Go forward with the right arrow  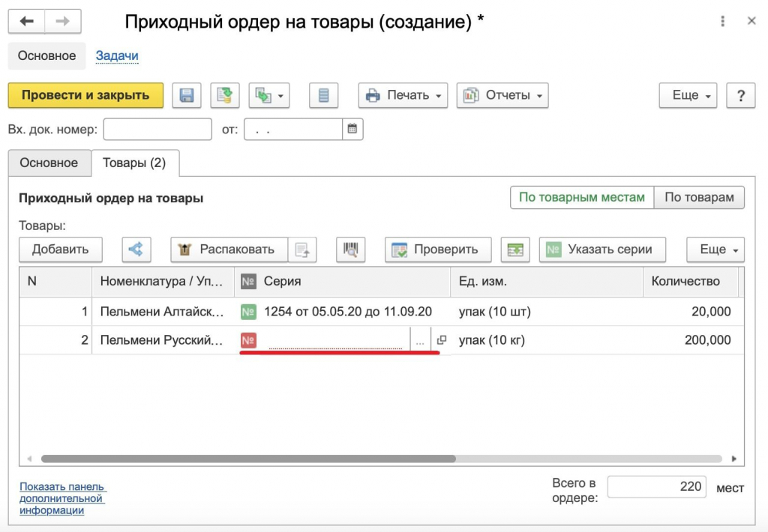(x=63, y=21)
